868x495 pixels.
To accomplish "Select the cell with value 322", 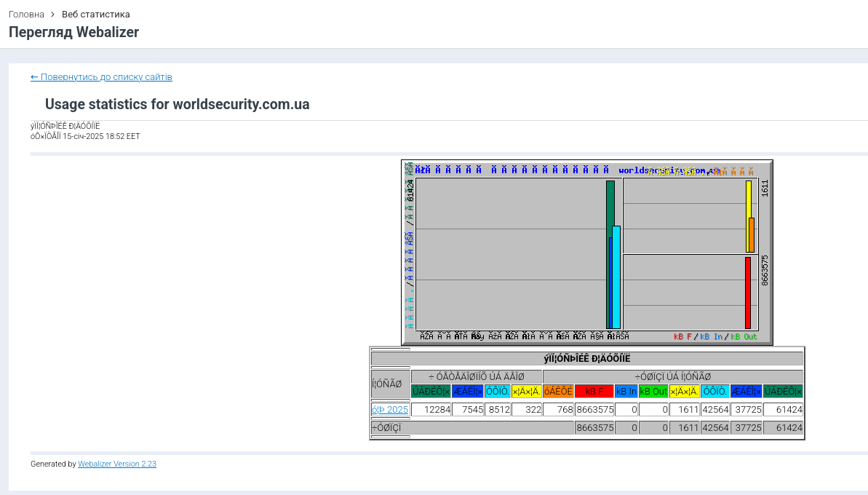I will click(x=527, y=410).
